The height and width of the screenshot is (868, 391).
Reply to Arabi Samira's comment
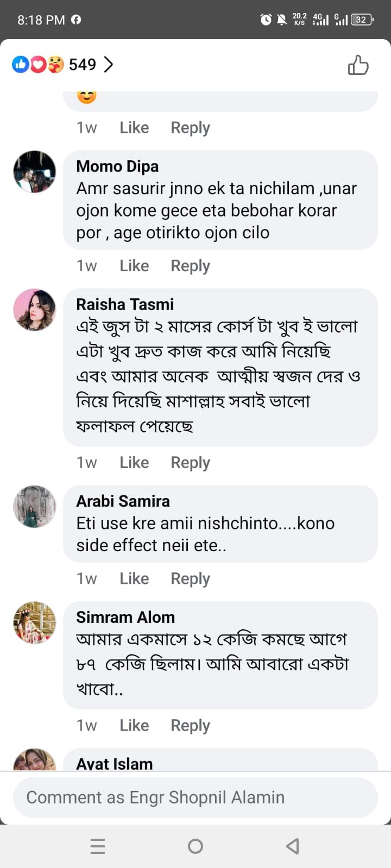tap(190, 579)
